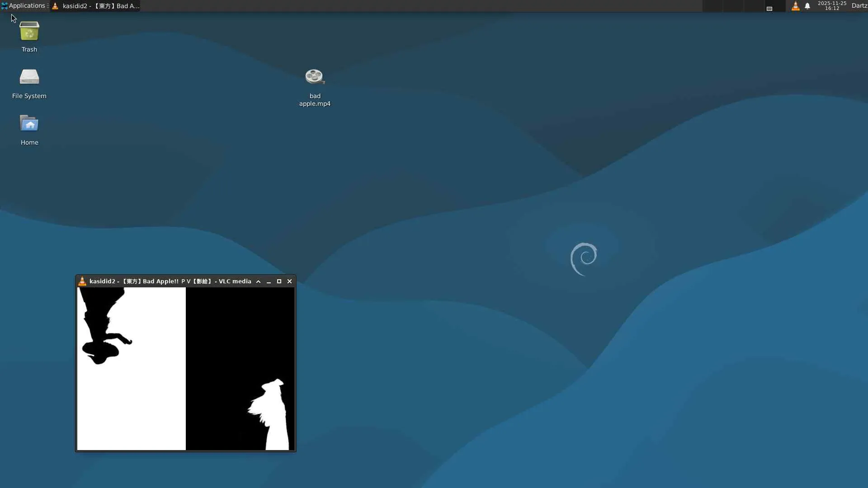The width and height of the screenshot is (868, 488).
Task: Click the VLC cone icon in window titlebar
Action: (x=82, y=281)
